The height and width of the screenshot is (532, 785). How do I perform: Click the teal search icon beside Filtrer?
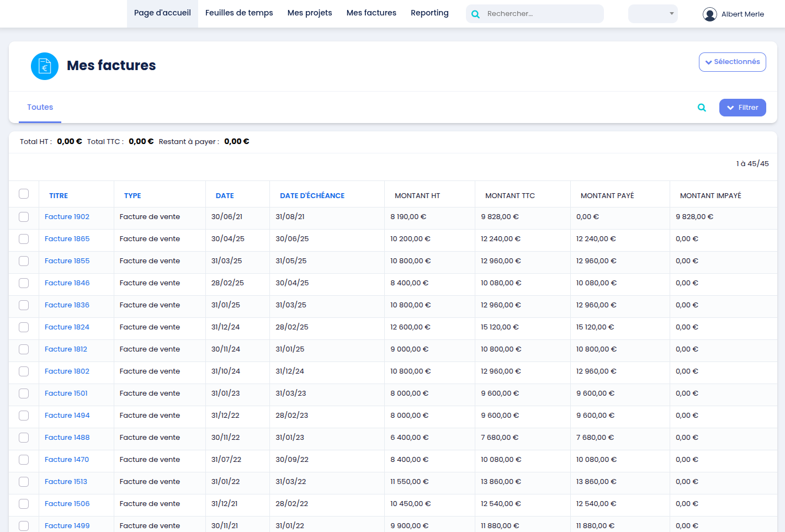click(x=702, y=108)
